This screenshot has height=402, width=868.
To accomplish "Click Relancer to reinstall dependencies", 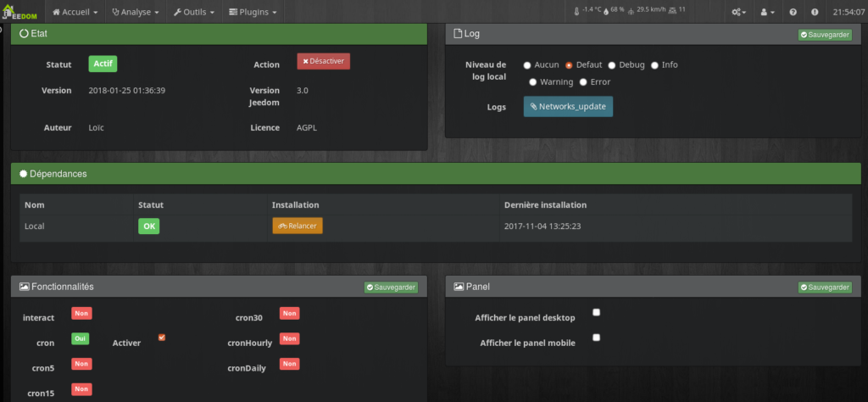I will pyautogui.click(x=298, y=226).
